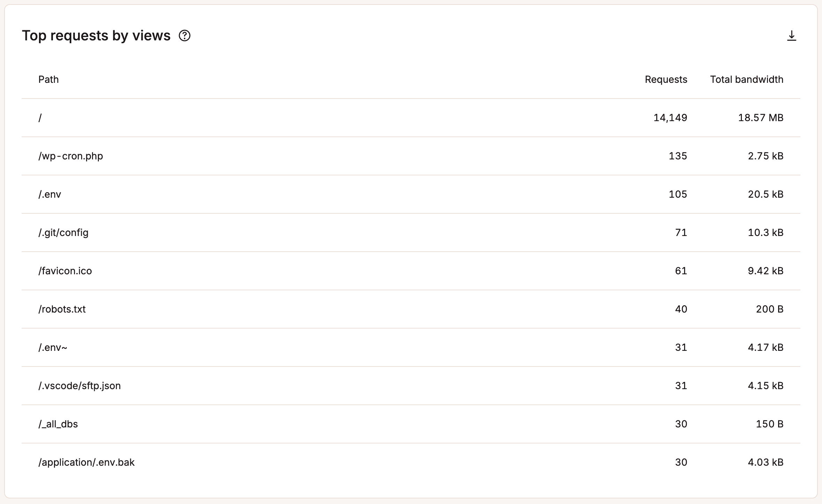Sort by the Total bandwidth column
Screen dimensions: 822x504
pyautogui.click(x=747, y=79)
